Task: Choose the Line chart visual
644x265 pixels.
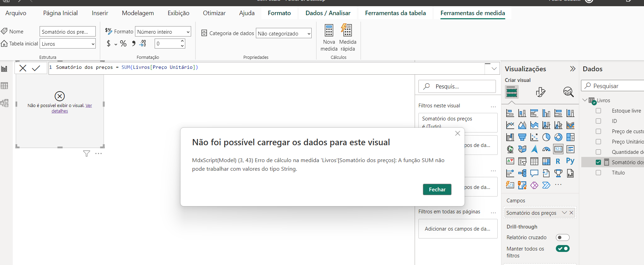Action: (510, 125)
